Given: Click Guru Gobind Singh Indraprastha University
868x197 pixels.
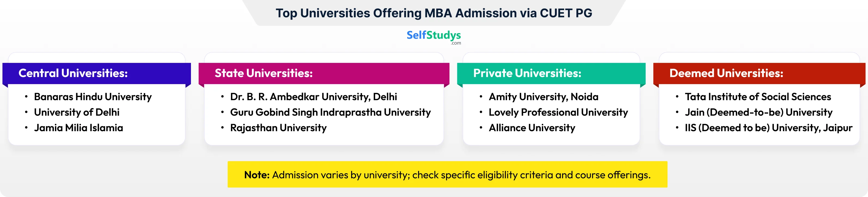Looking at the screenshot, I should point(330,112).
